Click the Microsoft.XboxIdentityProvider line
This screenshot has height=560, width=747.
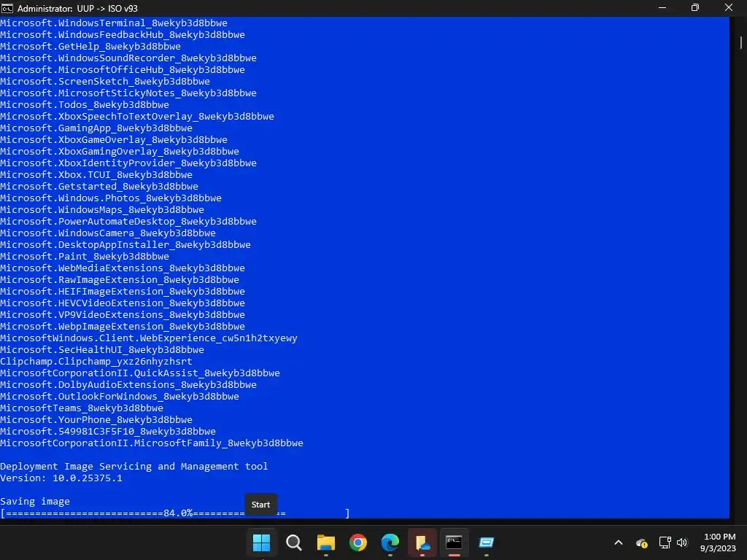click(x=128, y=163)
